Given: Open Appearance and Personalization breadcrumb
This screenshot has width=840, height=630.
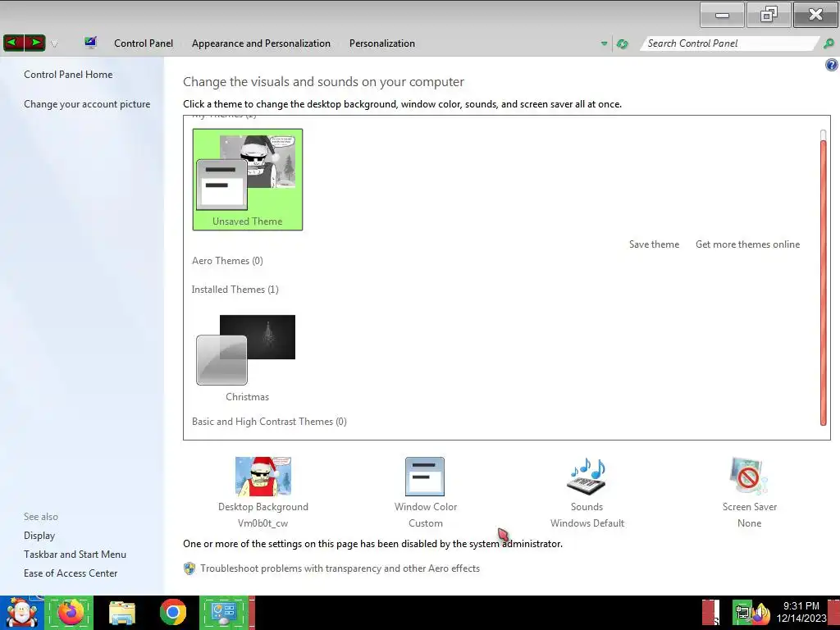Looking at the screenshot, I should coord(261,43).
